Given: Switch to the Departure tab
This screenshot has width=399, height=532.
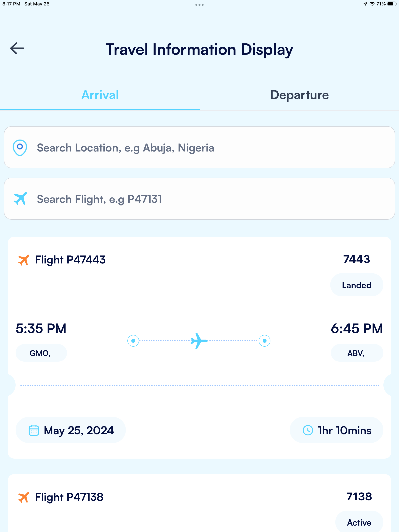Looking at the screenshot, I should [x=299, y=95].
